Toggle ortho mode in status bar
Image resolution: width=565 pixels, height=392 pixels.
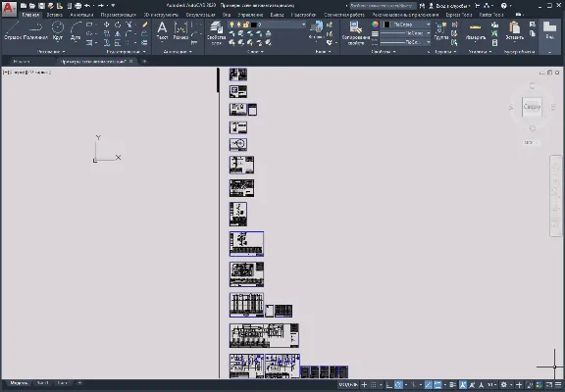389,385
